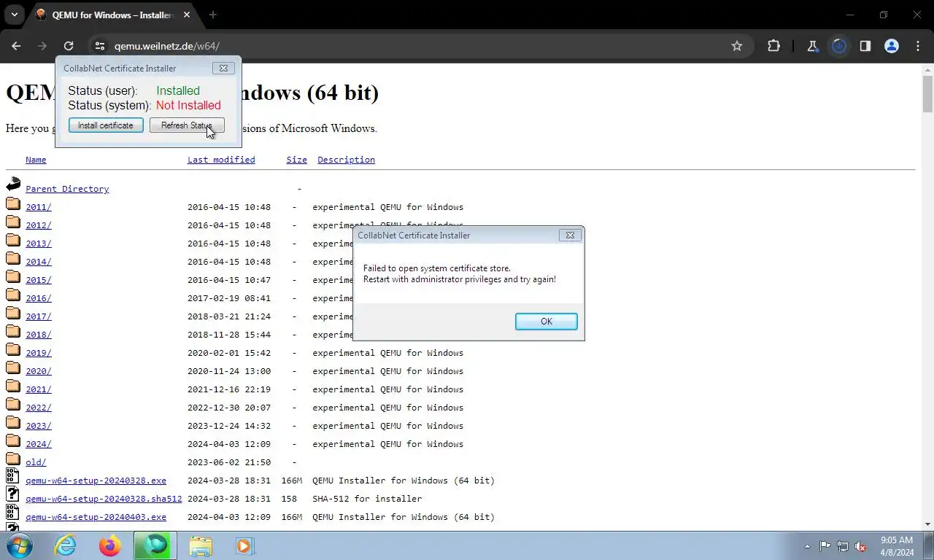
Task: Open the 2021/ folder link
Action: [x=39, y=389]
